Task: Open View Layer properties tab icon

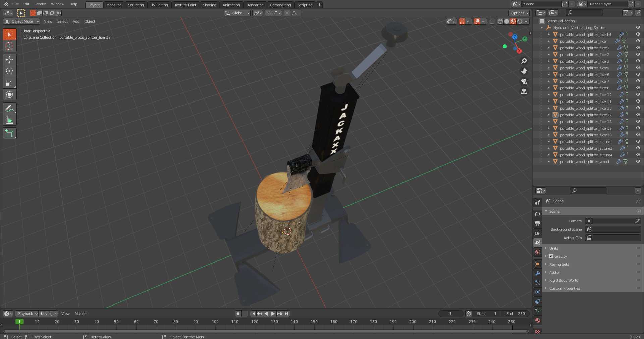Action: click(538, 233)
